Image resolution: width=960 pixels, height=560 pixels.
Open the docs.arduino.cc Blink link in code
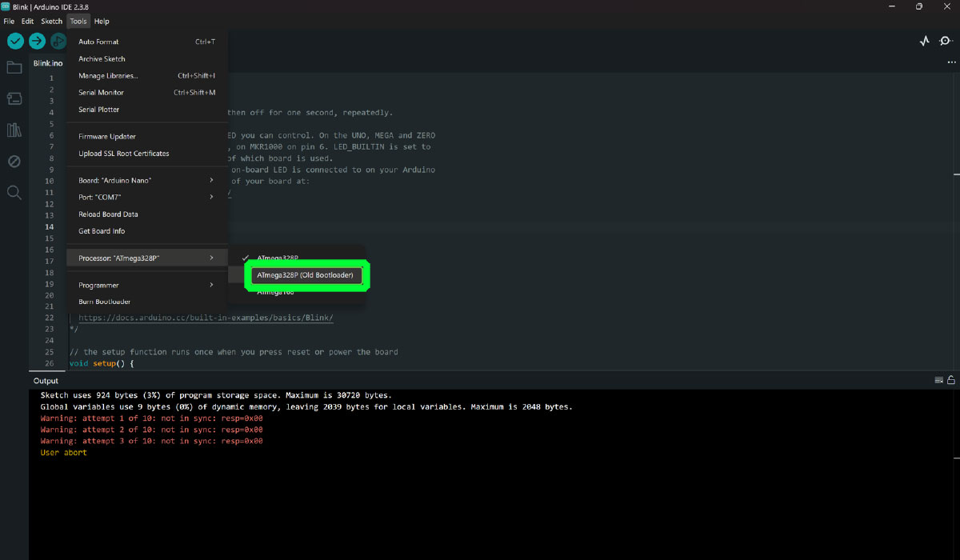point(206,318)
